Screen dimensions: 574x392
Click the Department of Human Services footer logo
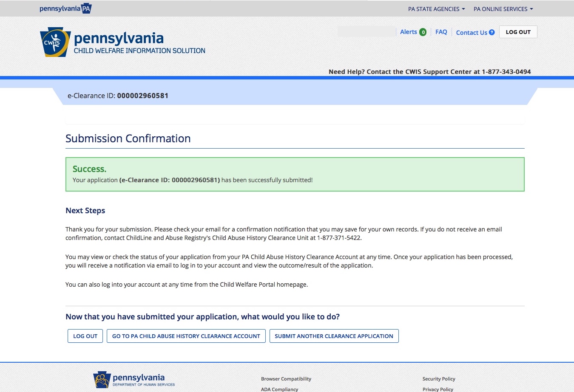pos(134,380)
